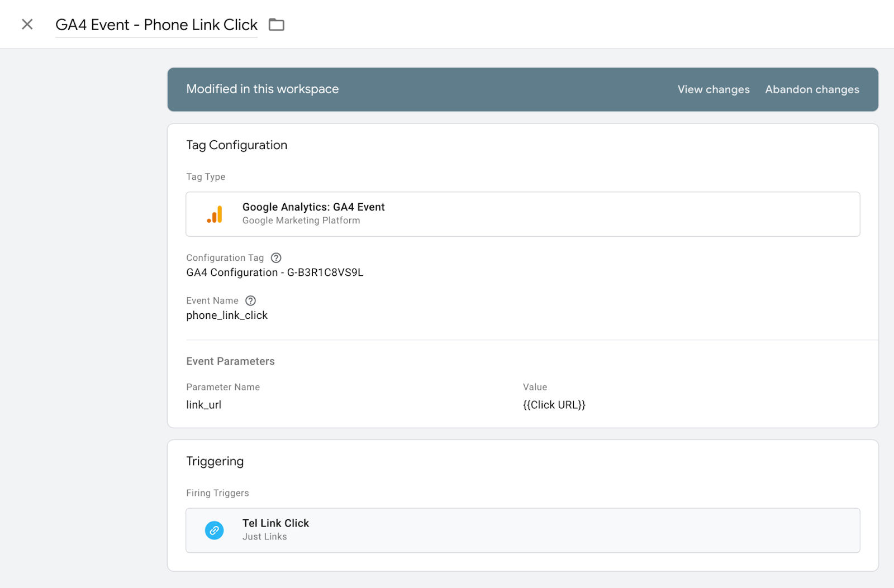This screenshot has width=894, height=588.
Task: Open help icon next to Event Name
Action: pos(251,300)
